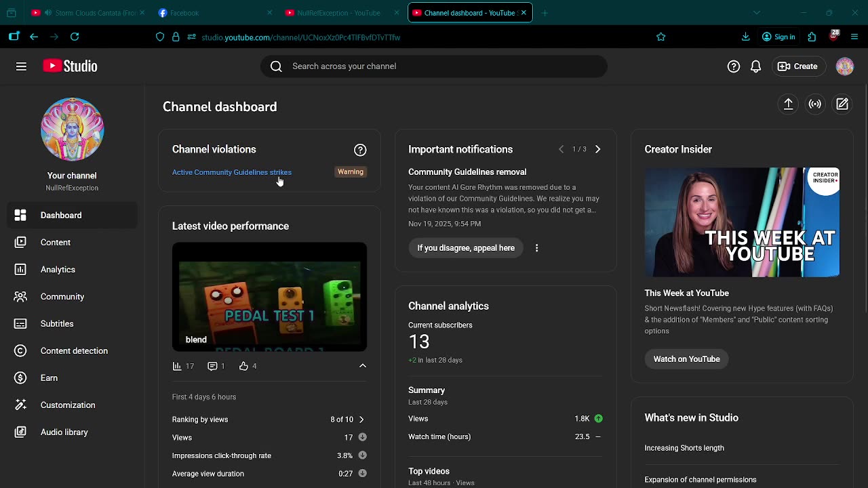Click the video analytics bar chart icon

click(177, 366)
